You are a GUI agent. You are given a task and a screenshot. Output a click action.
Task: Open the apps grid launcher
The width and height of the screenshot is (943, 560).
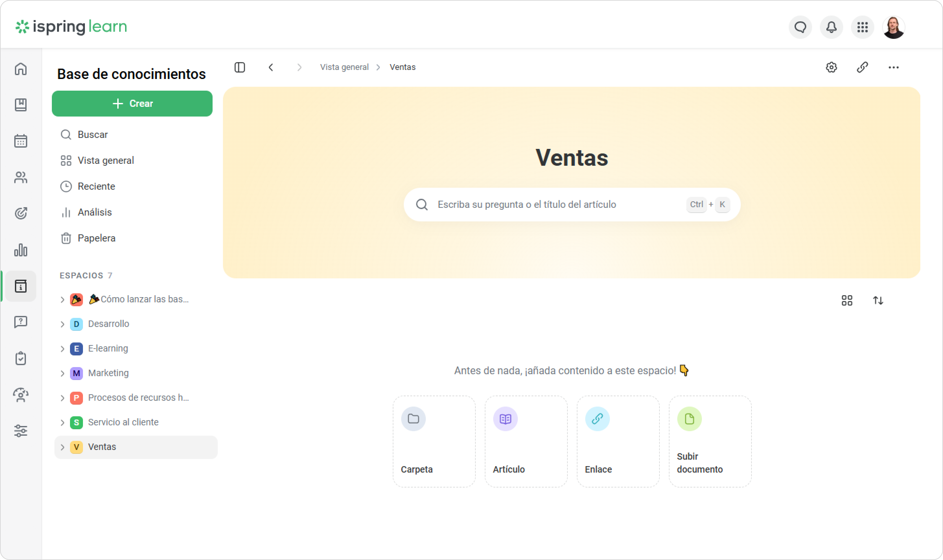(862, 27)
